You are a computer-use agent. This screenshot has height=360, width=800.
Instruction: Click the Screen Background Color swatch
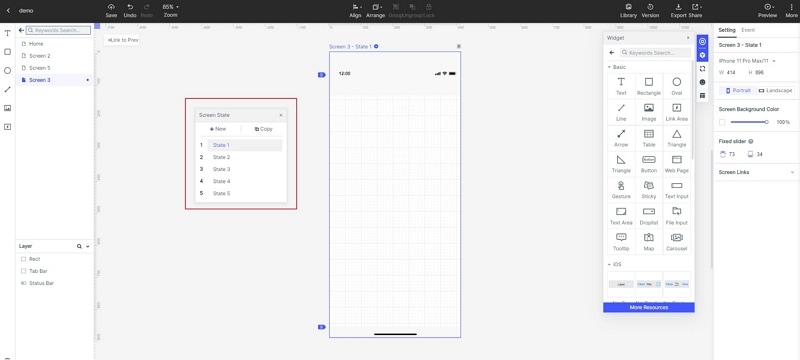(722, 122)
